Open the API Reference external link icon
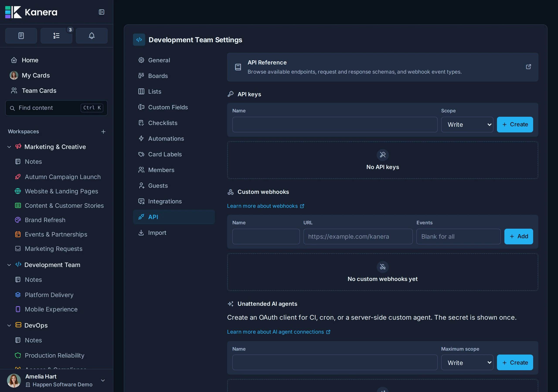 click(528, 67)
